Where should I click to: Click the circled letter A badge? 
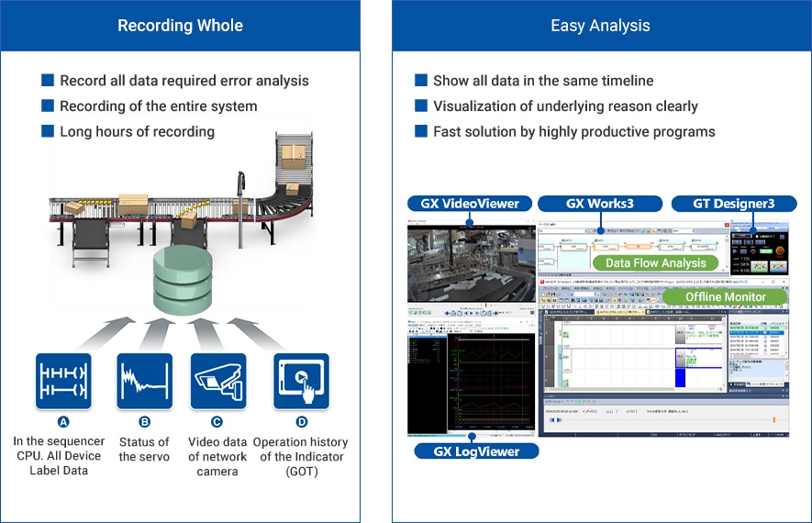63,422
